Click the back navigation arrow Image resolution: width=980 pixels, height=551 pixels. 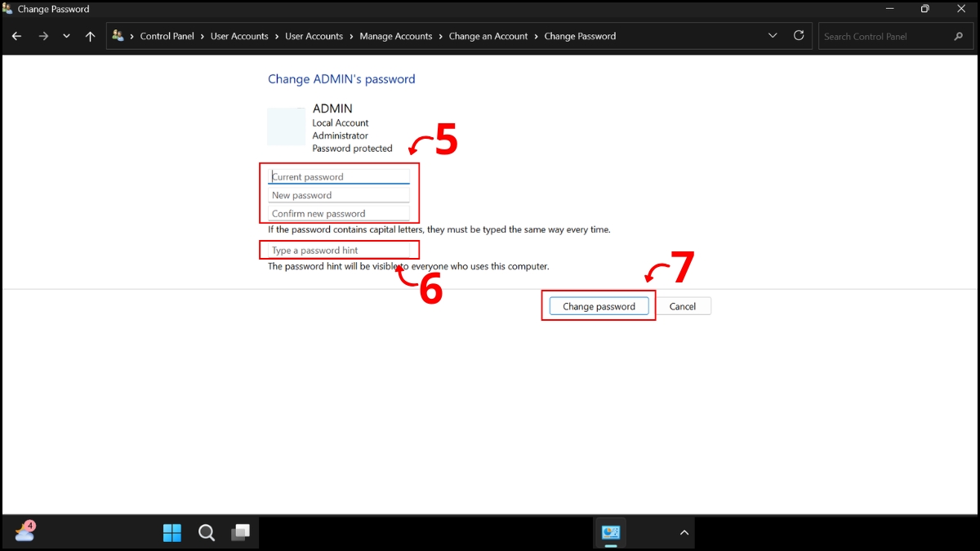coord(16,36)
